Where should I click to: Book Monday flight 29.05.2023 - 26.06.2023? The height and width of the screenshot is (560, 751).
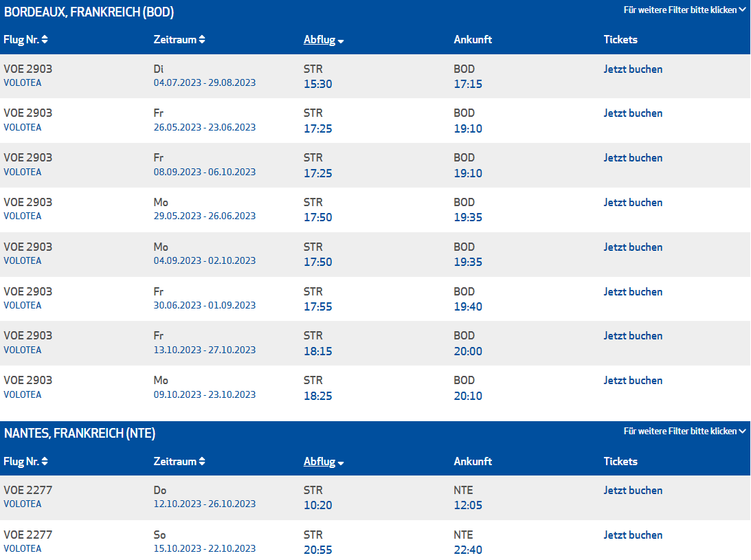click(x=633, y=203)
